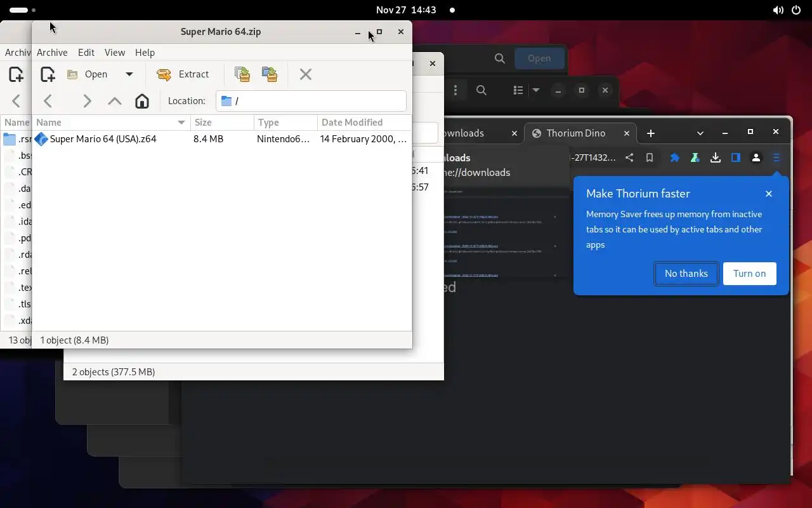Click the Nintendo6… type cell
This screenshot has width=812, height=508.
coord(283,139)
